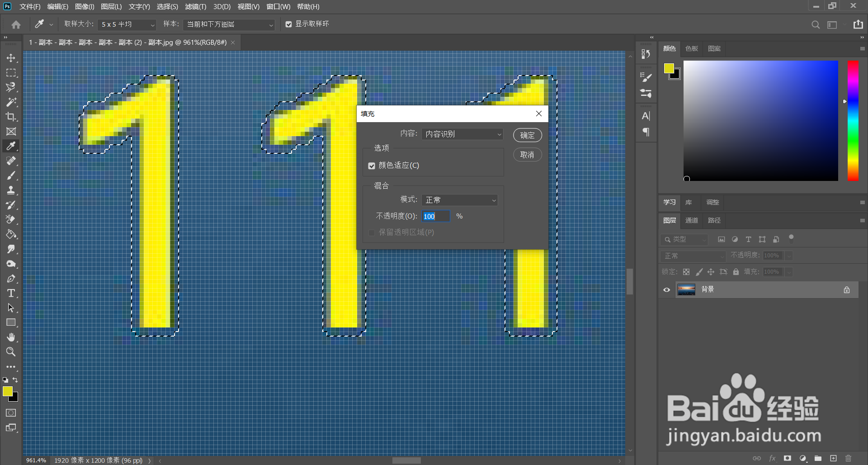The image size is (868, 465).
Task: Click the 确定 button in Fill dialog
Action: [x=527, y=135]
